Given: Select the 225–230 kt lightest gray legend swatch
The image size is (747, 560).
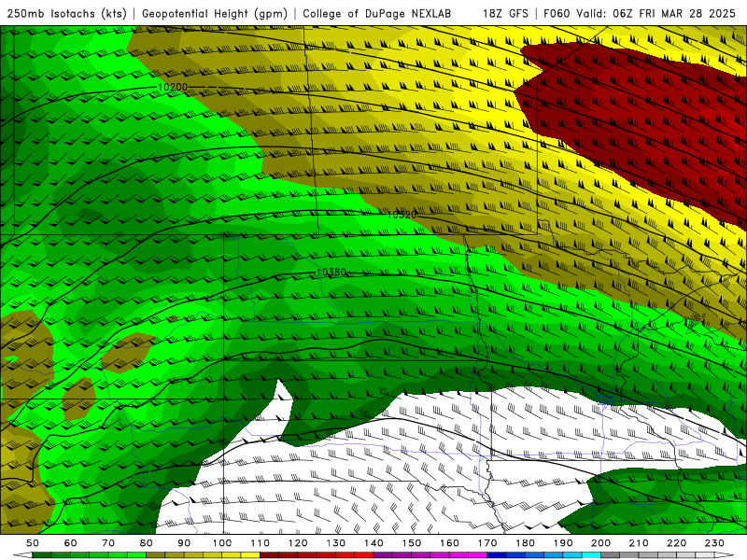Looking at the screenshot, I should pyautogui.click(x=705, y=555).
